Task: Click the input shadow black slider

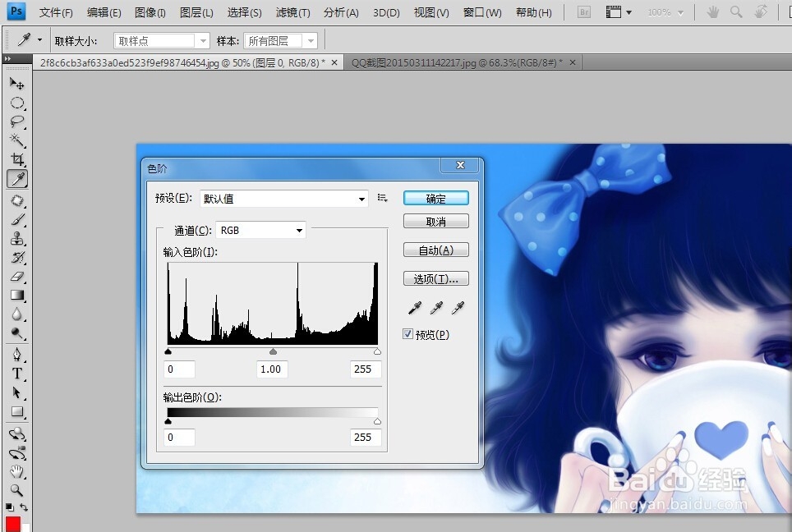Action: pyautogui.click(x=168, y=351)
